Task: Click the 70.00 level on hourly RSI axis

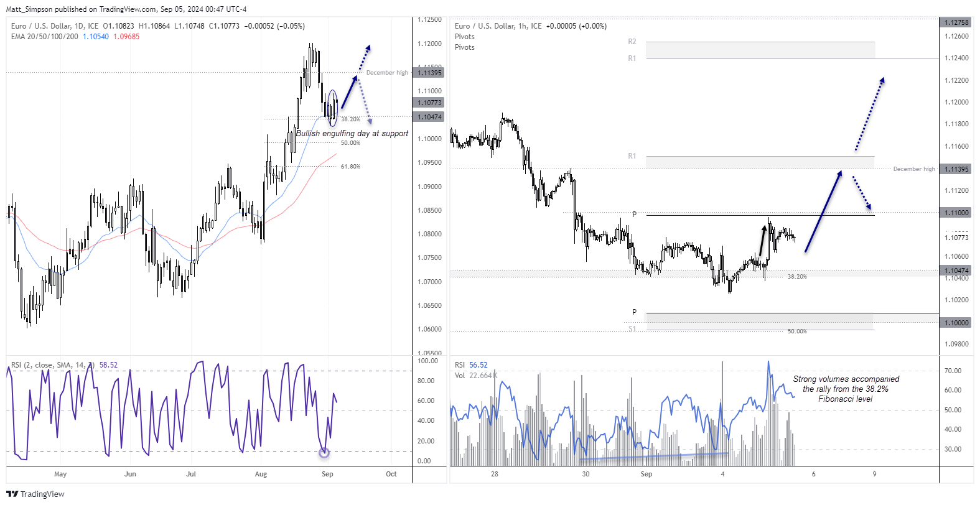Action: point(953,371)
